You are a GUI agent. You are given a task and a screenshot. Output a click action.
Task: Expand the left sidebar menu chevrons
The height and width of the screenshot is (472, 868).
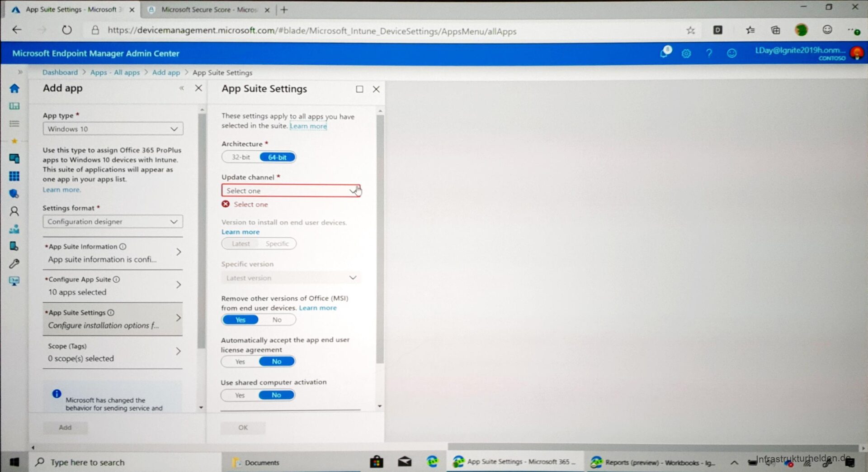pos(20,72)
